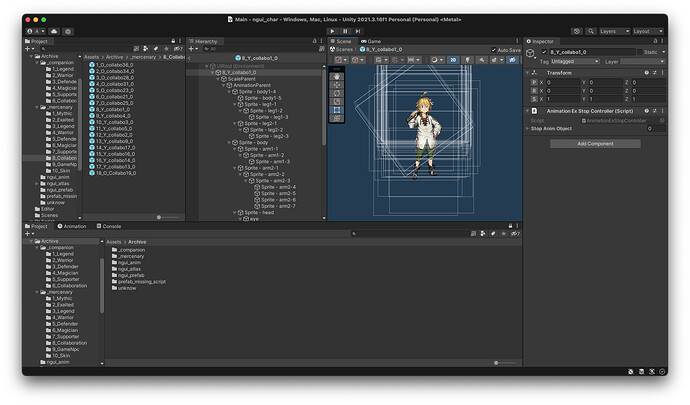The height and width of the screenshot is (405, 690).
Task: Open the Layout dropdown
Action: click(648, 31)
